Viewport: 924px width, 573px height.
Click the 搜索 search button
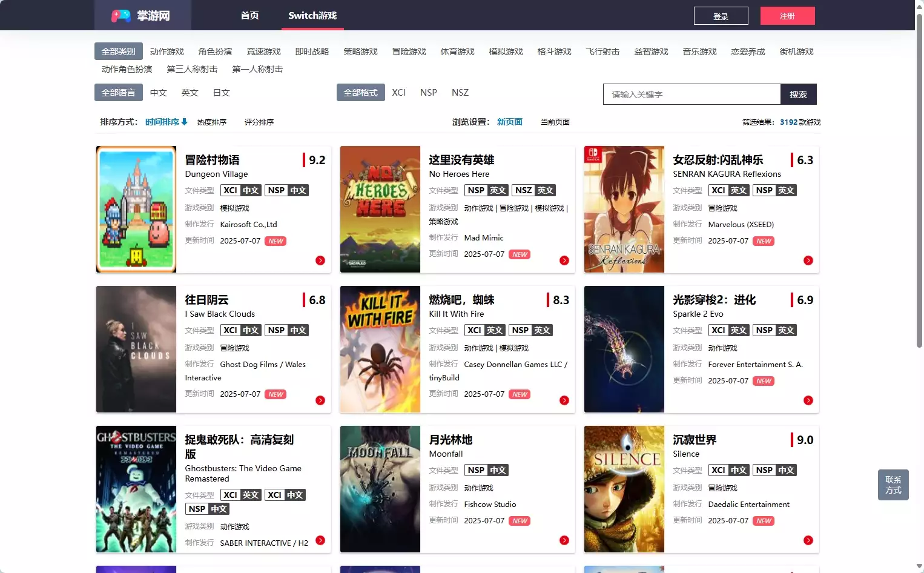[799, 94]
